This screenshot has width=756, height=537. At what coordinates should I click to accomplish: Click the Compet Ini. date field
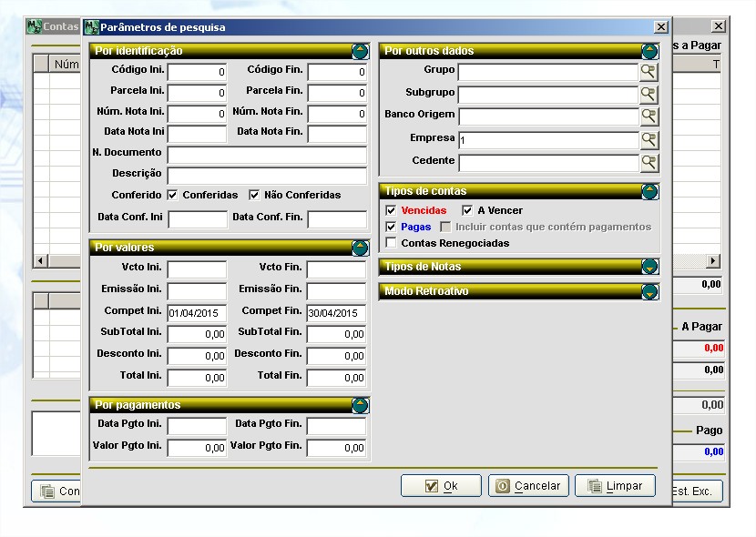[x=197, y=313]
